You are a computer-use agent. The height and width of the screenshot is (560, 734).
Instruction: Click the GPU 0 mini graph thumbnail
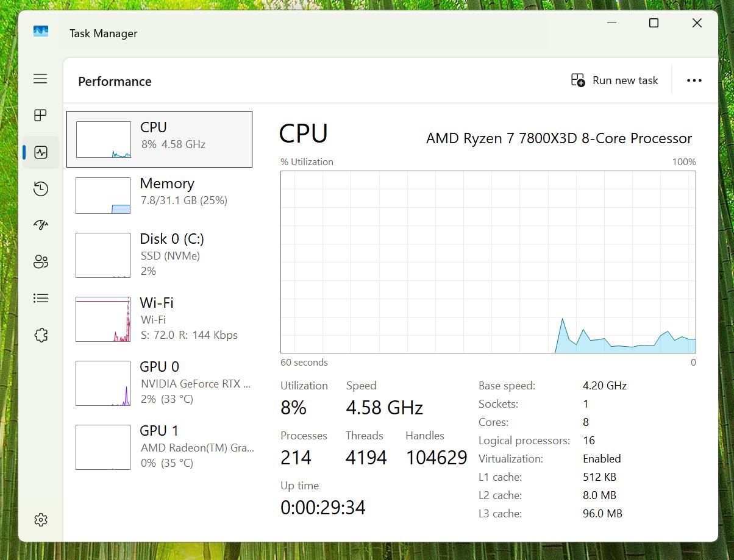tap(103, 383)
